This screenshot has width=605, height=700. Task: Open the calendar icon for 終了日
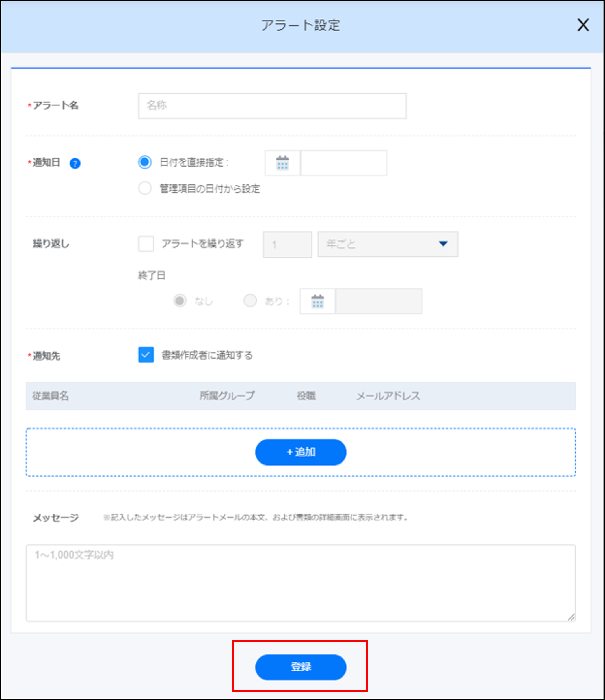pos(317,301)
